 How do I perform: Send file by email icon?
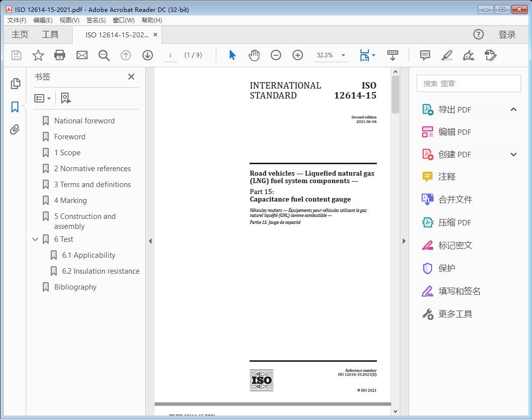(82, 55)
